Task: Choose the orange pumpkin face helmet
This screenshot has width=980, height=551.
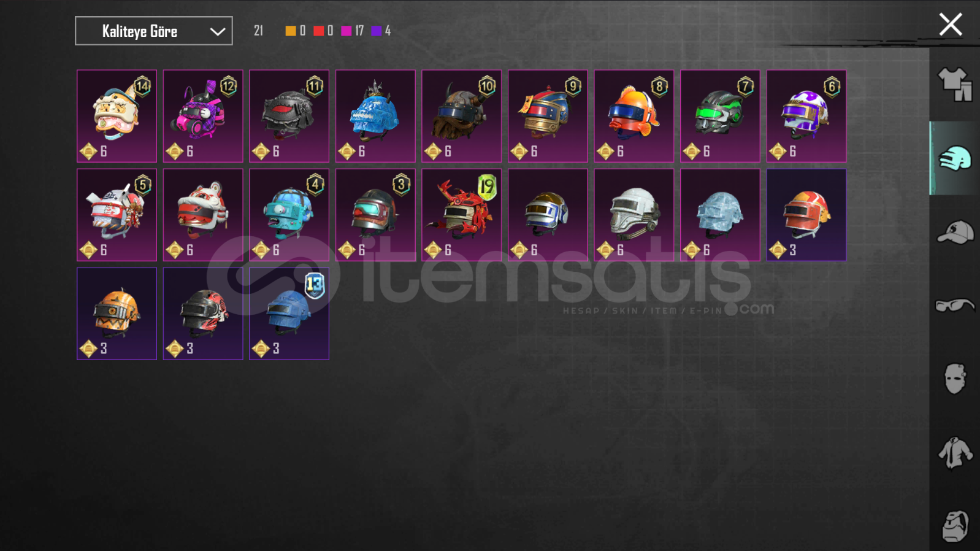Action: coord(117,314)
